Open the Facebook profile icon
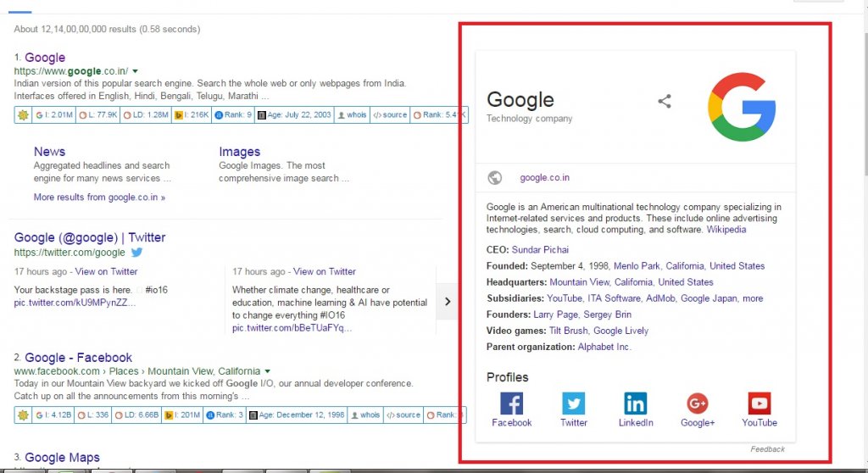868x473 pixels. point(511,403)
